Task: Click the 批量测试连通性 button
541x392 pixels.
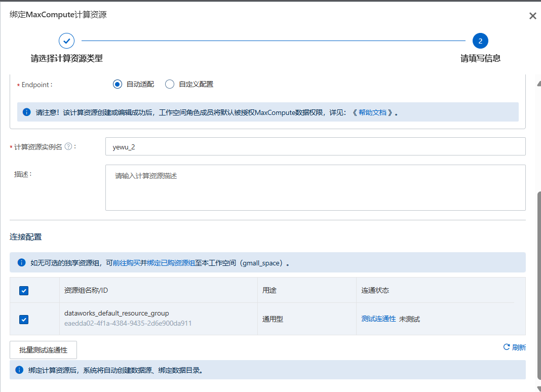Action: pos(43,350)
